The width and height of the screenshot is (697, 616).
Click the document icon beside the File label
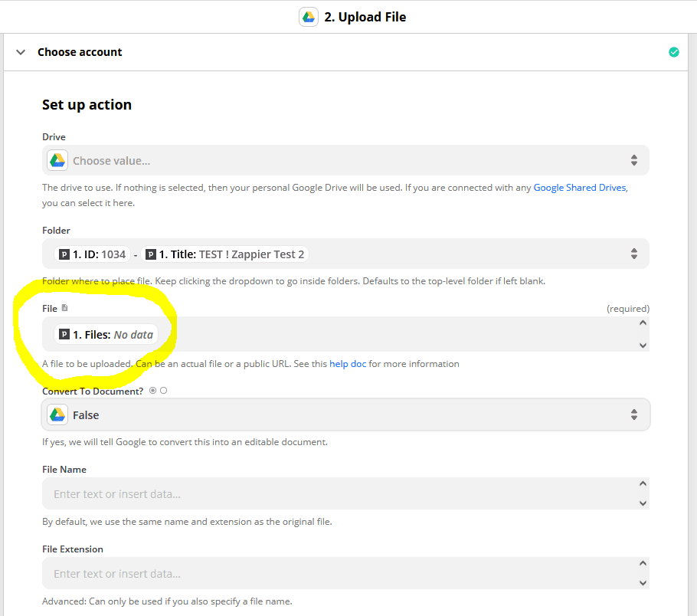[x=64, y=306]
